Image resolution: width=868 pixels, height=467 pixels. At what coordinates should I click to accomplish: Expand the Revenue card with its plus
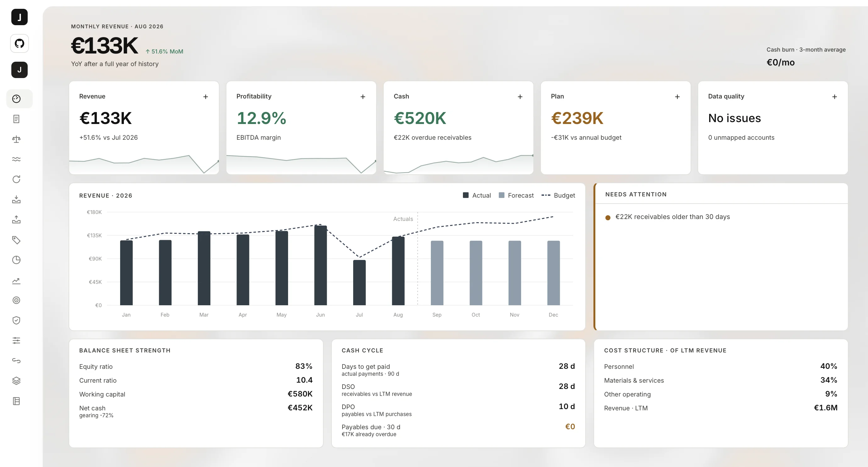(x=206, y=97)
